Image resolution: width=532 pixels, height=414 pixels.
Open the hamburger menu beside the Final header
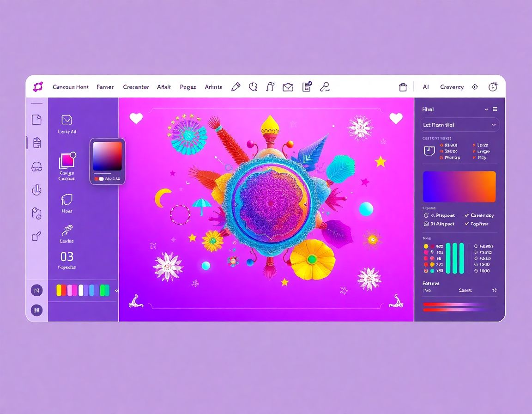(494, 109)
